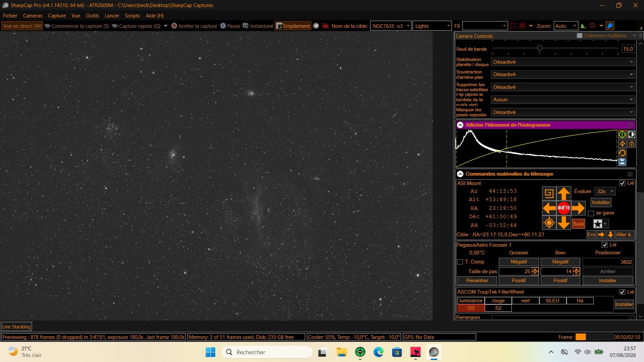The image size is (644, 362).
Task: Open the Scripts menu
Action: coord(132,16)
